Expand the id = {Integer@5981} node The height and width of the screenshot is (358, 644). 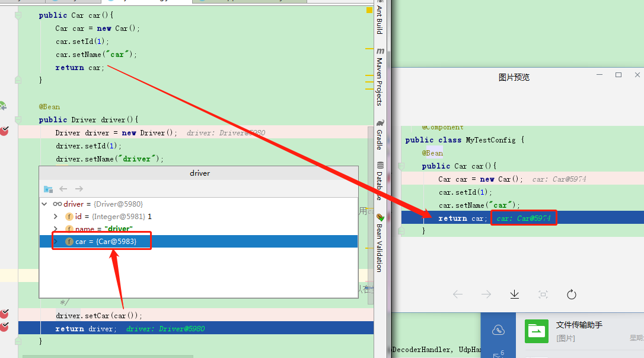(x=56, y=216)
